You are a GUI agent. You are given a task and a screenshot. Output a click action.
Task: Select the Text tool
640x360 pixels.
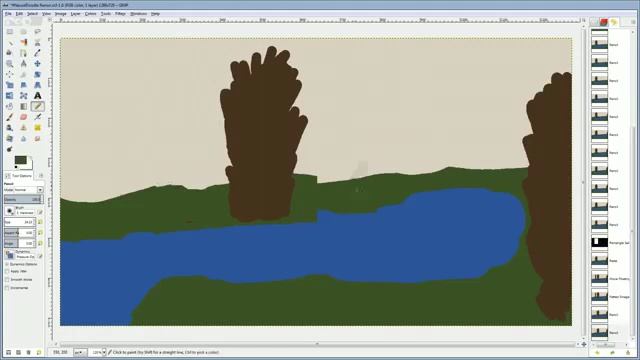37,96
